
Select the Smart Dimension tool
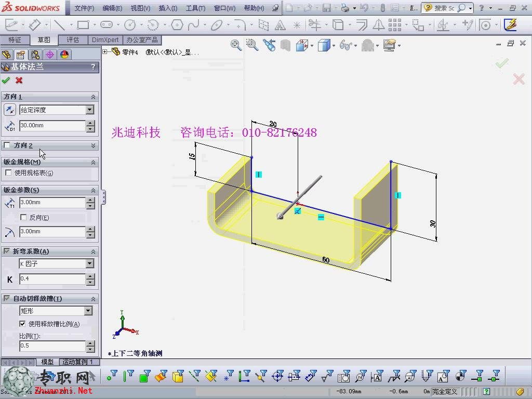point(34,25)
